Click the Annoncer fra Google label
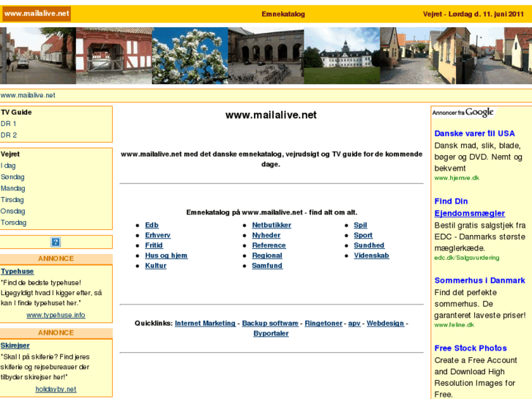The height and width of the screenshot is (399, 532). 462,113
